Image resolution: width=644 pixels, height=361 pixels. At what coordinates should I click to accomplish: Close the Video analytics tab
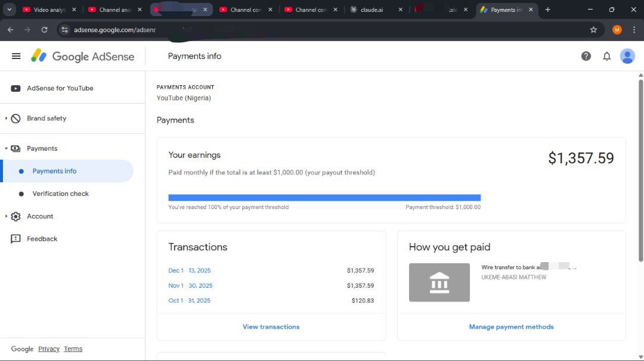(74, 10)
